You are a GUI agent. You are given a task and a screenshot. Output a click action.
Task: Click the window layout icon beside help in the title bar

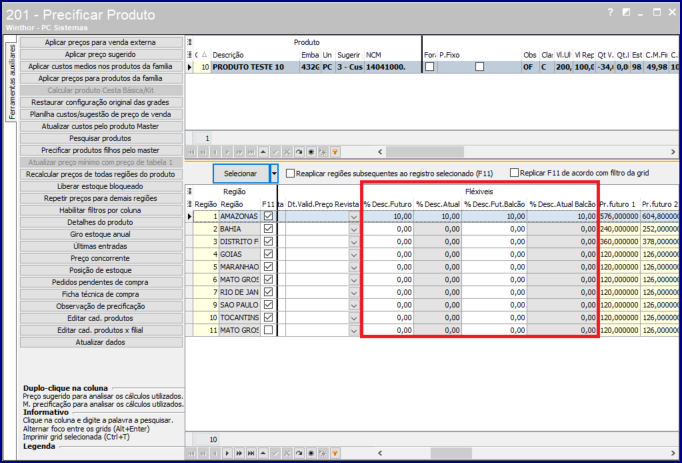[626, 12]
